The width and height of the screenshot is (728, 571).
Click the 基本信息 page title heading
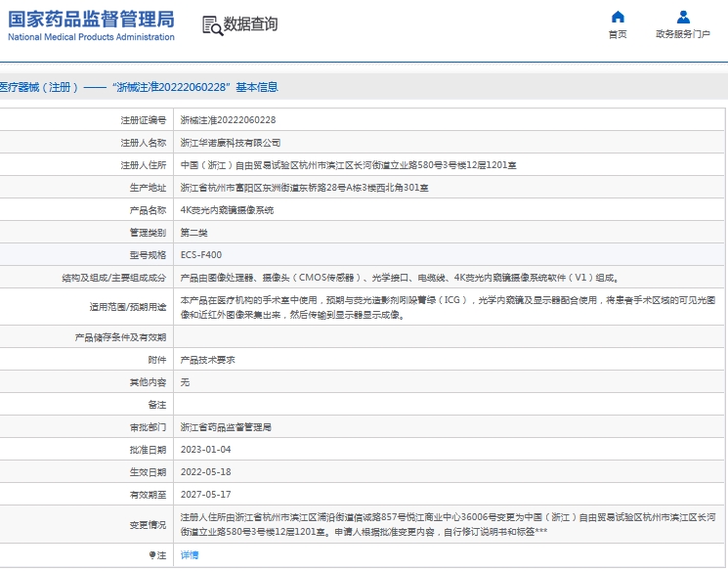pyautogui.click(x=257, y=87)
